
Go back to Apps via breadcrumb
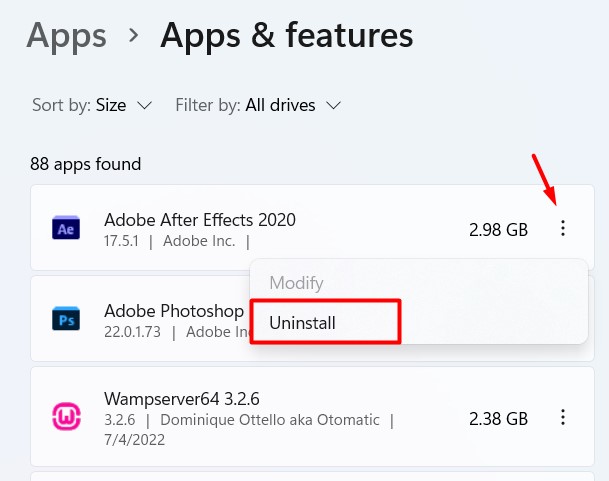[x=66, y=36]
